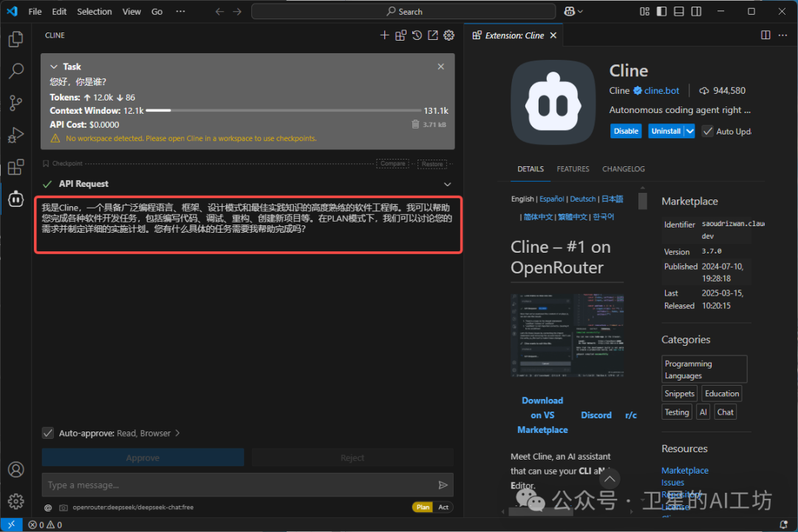The image size is (798, 532).
Task: Open Cline settings gear icon
Action: [449, 35]
